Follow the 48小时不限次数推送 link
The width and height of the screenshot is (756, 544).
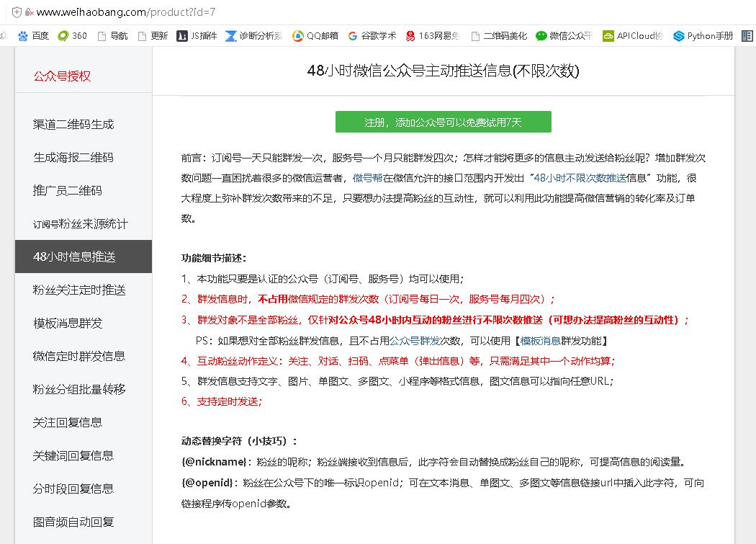[x=580, y=178]
